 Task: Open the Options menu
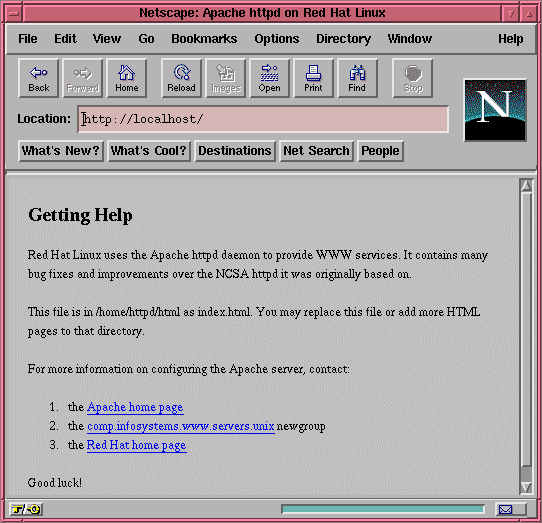pyautogui.click(x=277, y=39)
